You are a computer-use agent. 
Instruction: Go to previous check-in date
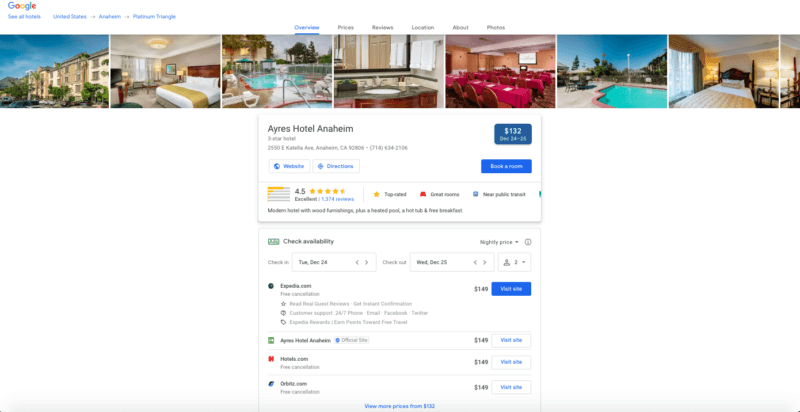click(x=357, y=263)
